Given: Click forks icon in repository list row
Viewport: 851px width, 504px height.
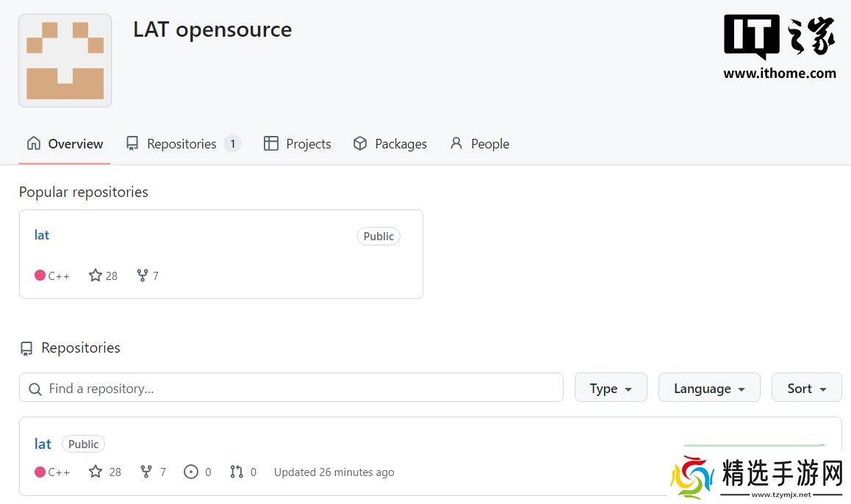Looking at the screenshot, I should (146, 472).
